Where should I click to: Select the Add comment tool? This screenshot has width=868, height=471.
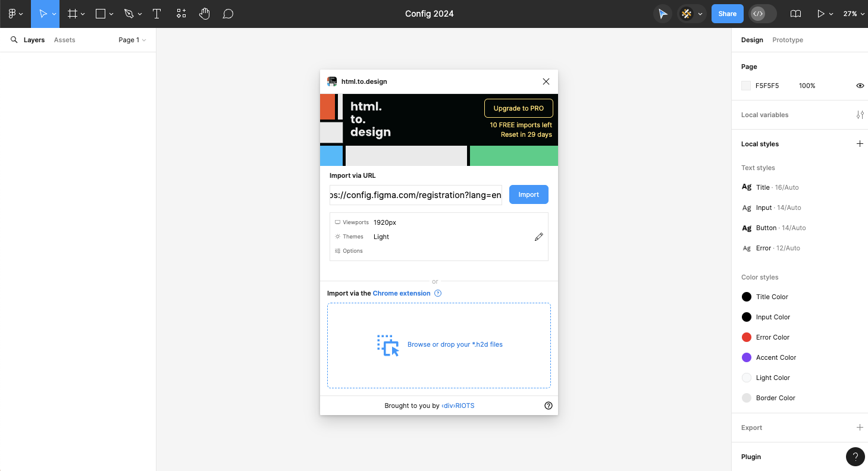[x=228, y=14]
